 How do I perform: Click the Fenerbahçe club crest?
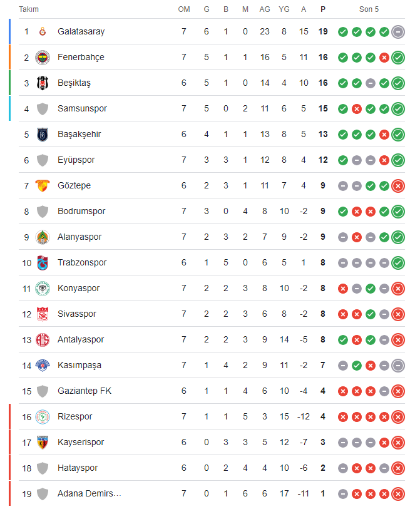(43, 58)
